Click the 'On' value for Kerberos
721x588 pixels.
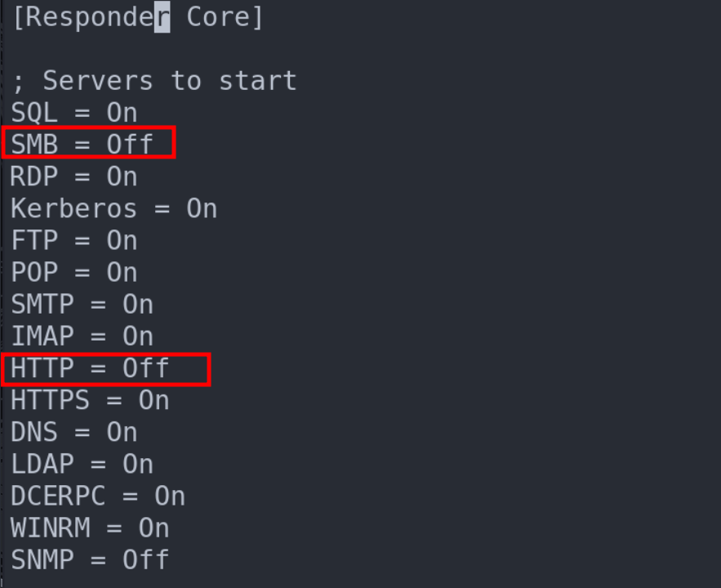tap(202, 208)
